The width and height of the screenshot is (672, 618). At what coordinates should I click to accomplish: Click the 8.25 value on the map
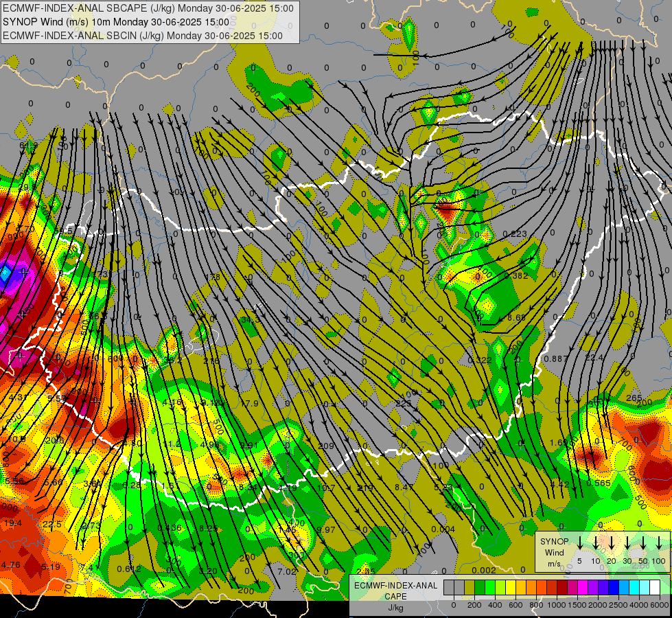click(x=208, y=528)
